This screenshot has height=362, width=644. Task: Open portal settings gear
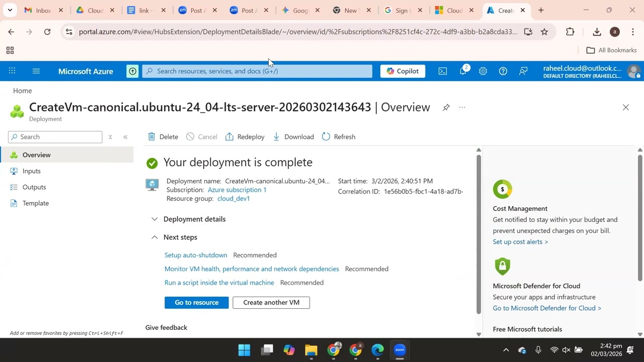click(483, 71)
